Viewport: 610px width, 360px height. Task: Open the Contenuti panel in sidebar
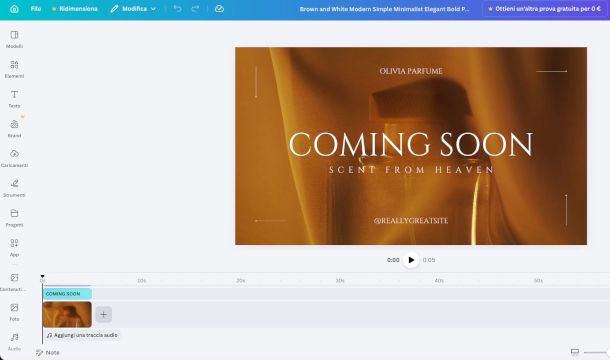pyautogui.click(x=14, y=283)
